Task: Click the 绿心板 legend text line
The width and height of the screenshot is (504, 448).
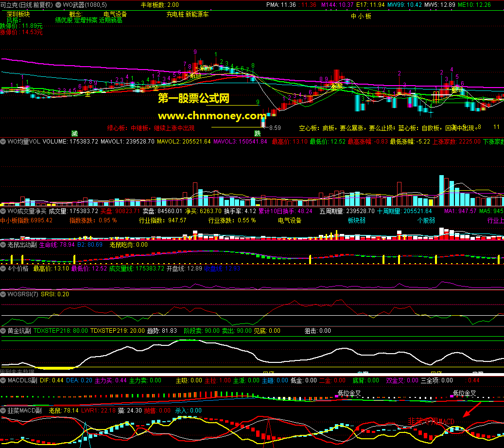Action: pos(151,128)
